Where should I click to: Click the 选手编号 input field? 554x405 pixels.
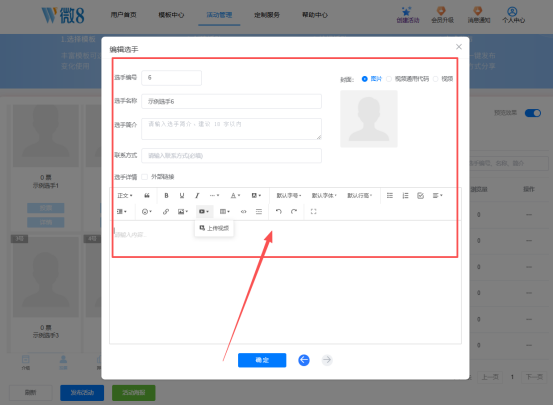click(171, 78)
